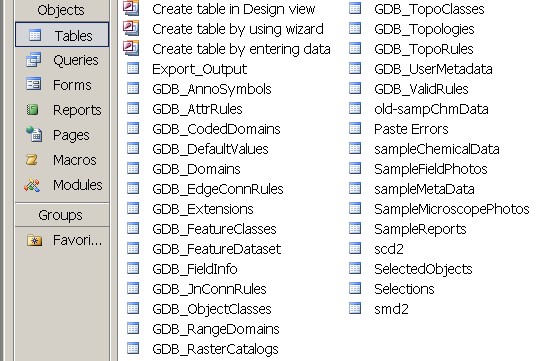Click the Reports icon in Objects bar
The height and width of the screenshot is (361, 557).
coord(33,110)
